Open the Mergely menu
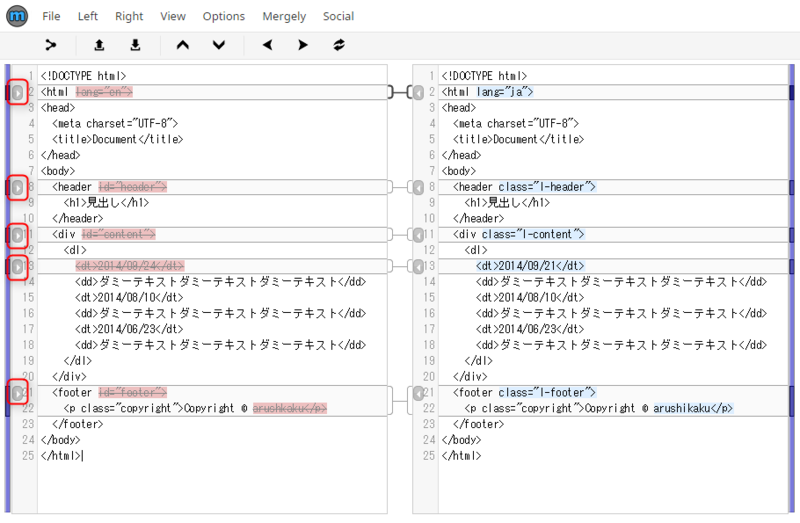800x523 pixels. [x=284, y=16]
